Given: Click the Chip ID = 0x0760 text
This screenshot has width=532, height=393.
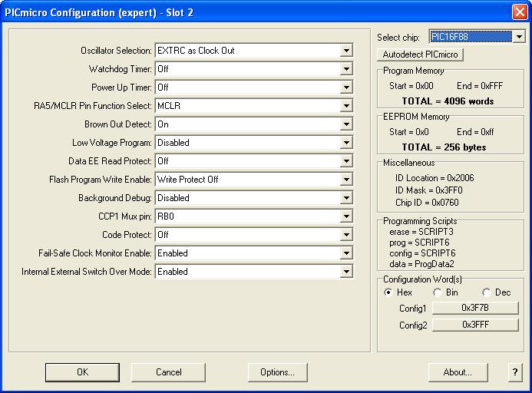Looking at the screenshot, I should [427, 203].
